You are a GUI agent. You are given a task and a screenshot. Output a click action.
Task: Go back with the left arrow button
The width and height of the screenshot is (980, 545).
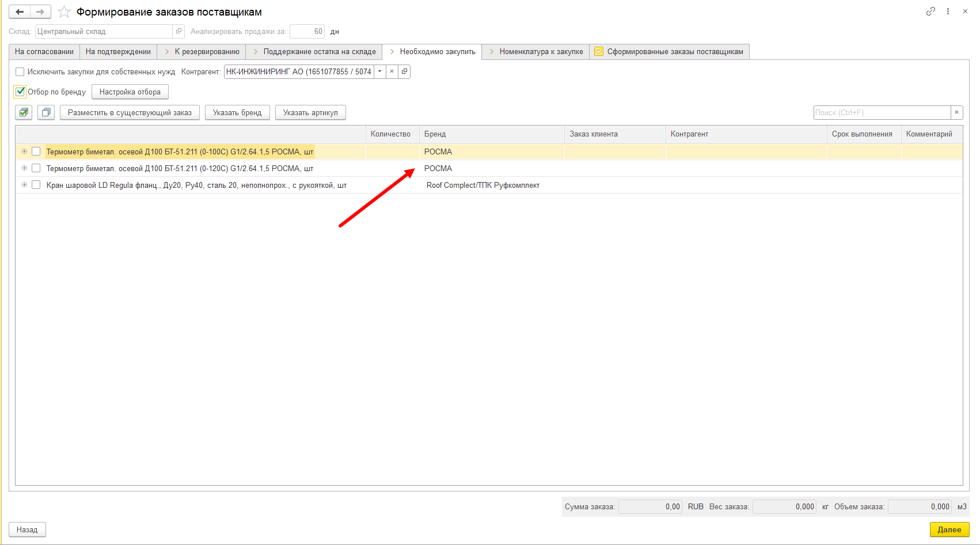pyautogui.click(x=20, y=12)
